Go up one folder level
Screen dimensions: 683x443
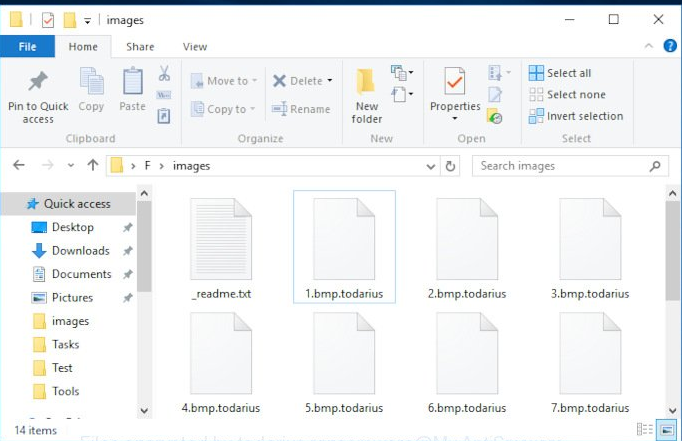tap(92, 166)
